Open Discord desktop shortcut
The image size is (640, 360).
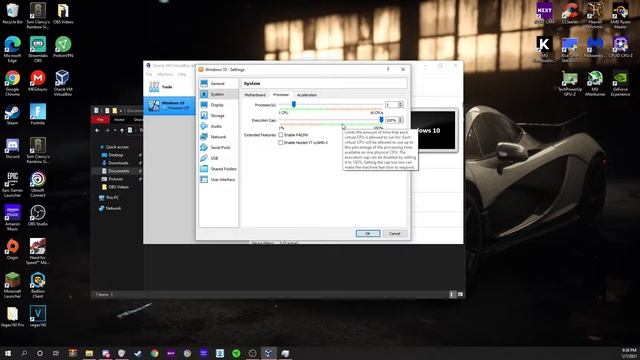coord(12,148)
